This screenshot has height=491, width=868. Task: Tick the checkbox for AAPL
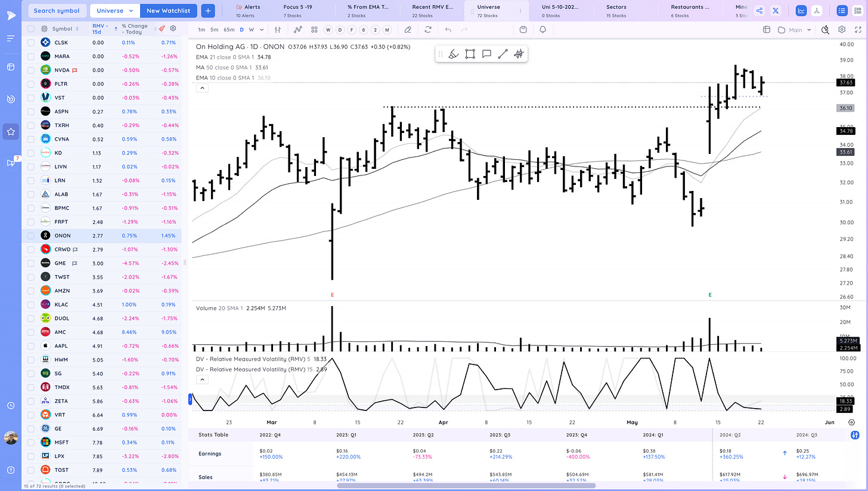(30, 345)
